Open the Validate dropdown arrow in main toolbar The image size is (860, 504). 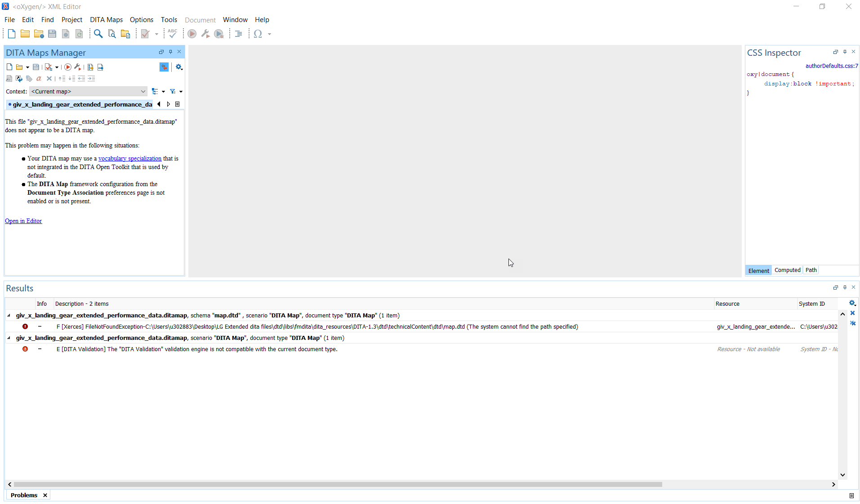(x=156, y=34)
